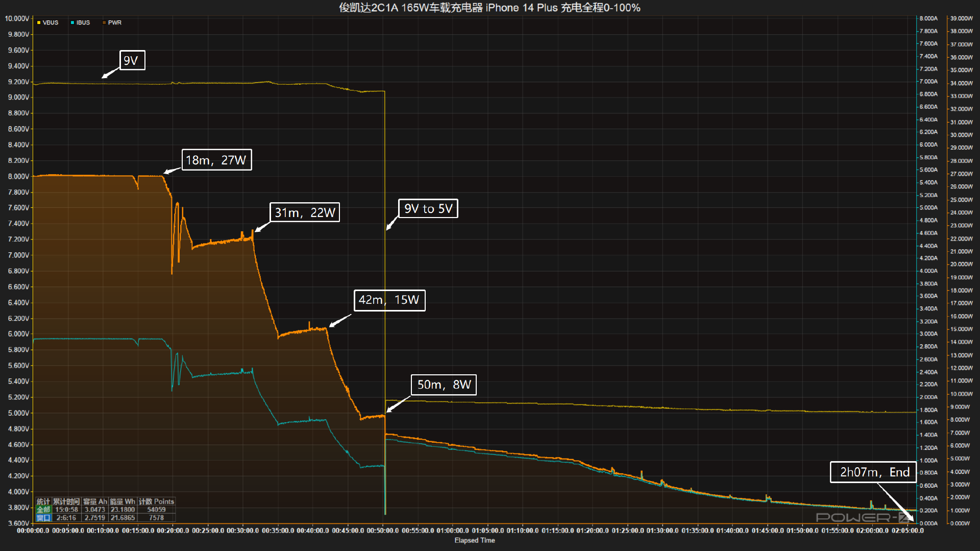Toggle the PWR series legend label
Screen dimensions: 980x551
point(115,23)
